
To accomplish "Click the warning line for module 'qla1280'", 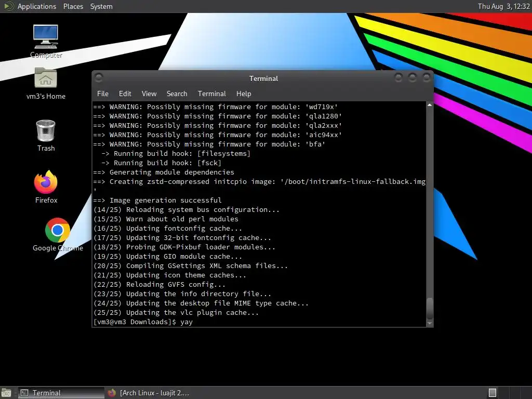I will click(x=218, y=116).
